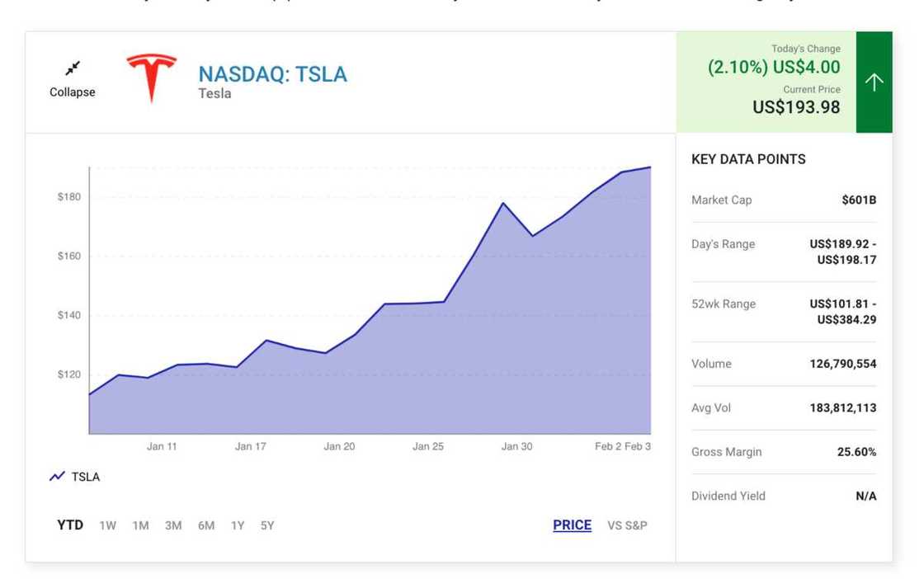Click the Collapse arrows icon
Screen dimensions: 924x579
73,68
